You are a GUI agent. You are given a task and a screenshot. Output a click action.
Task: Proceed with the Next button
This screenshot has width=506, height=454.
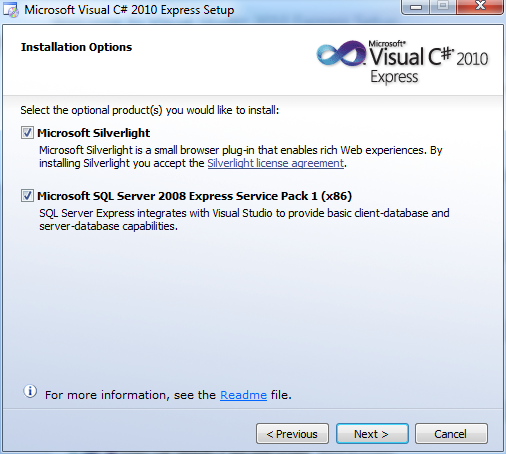coord(372,434)
